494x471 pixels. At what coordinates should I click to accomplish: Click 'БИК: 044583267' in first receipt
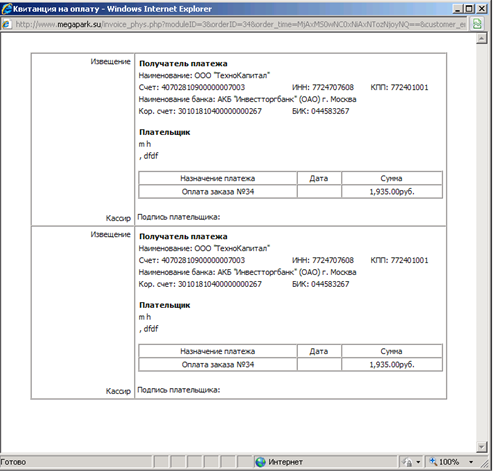pos(321,111)
